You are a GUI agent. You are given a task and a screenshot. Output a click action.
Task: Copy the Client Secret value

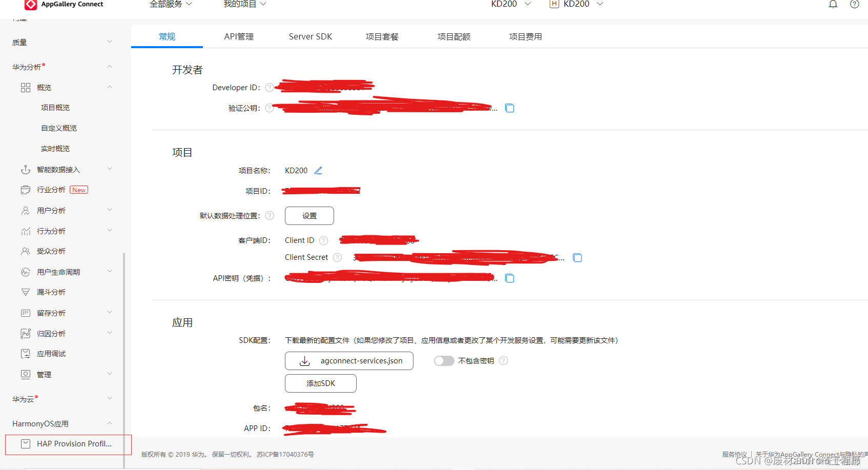pos(577,258)
